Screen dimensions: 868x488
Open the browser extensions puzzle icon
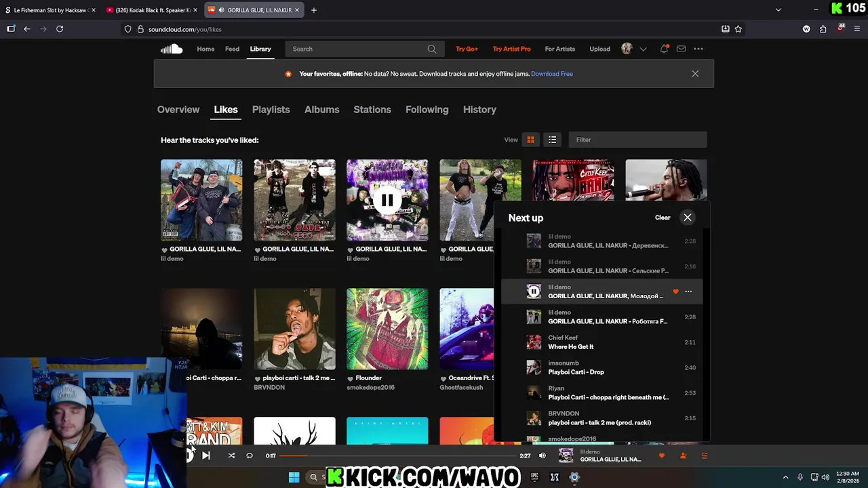pyautogui.click(x=823, y=29)
